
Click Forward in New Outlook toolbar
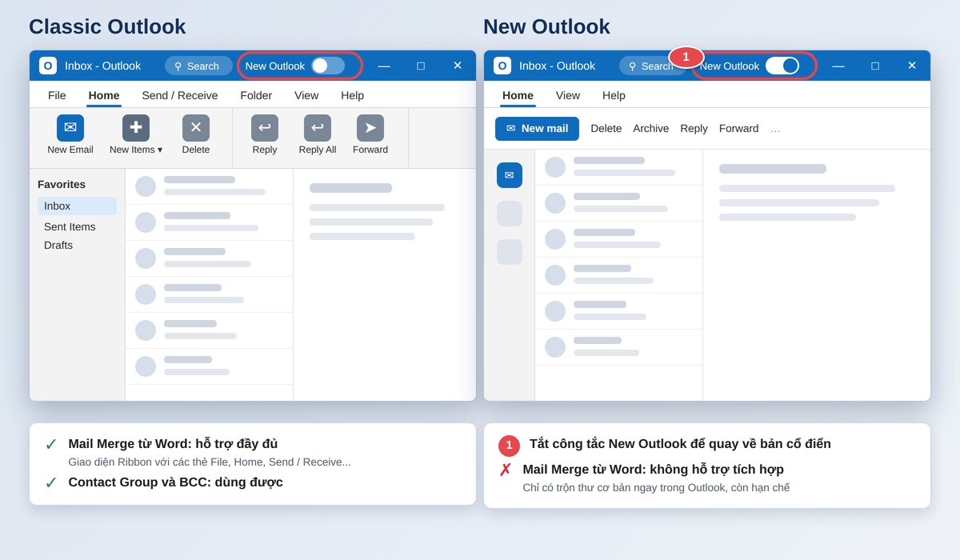(x=739, y=129)
